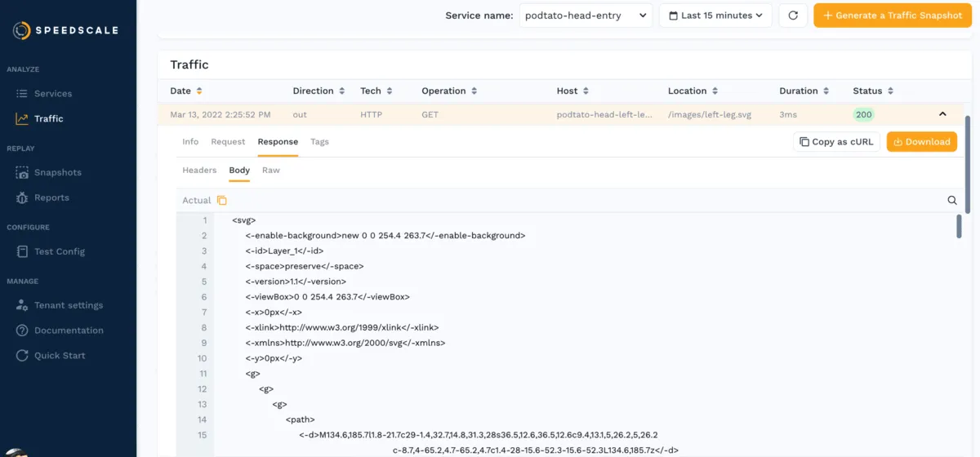Select the Body sub-tab
This screenshot has width=980, height=457.
click(x=239, y=171)
